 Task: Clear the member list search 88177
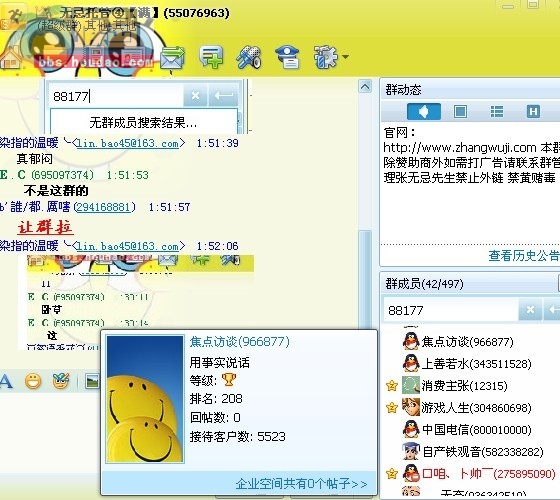click(530, 310)
